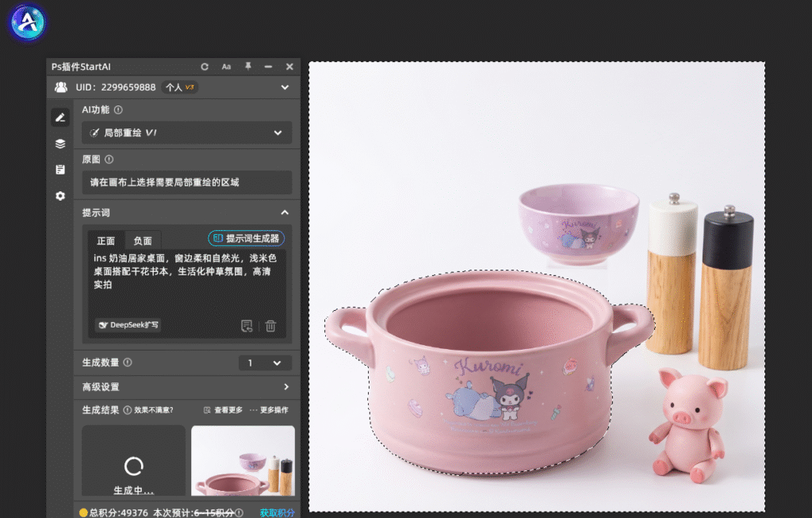The width and height of the screenshot is (812, 518).
Task: Open the 生成数量 count dropdown
Action: (265, 363)
